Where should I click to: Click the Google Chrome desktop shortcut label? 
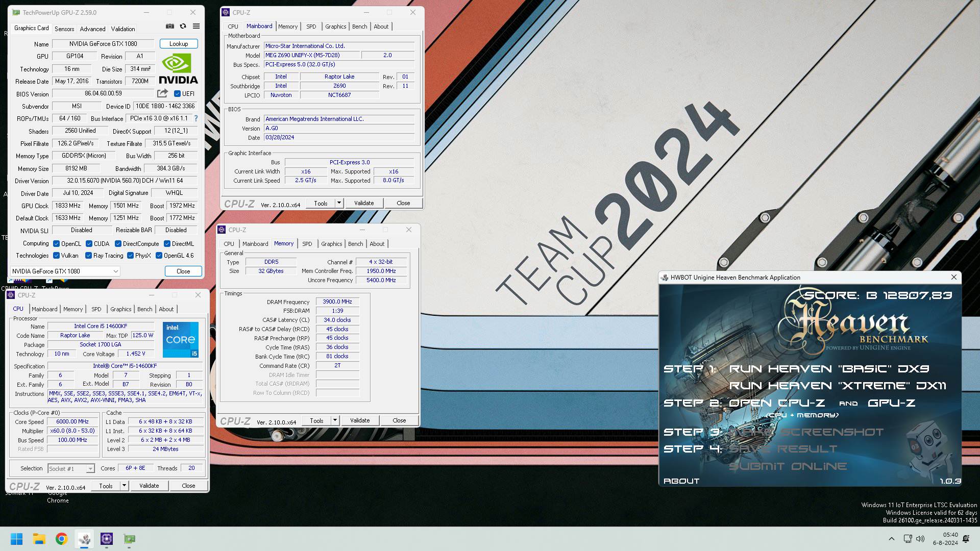coord(58,497)
